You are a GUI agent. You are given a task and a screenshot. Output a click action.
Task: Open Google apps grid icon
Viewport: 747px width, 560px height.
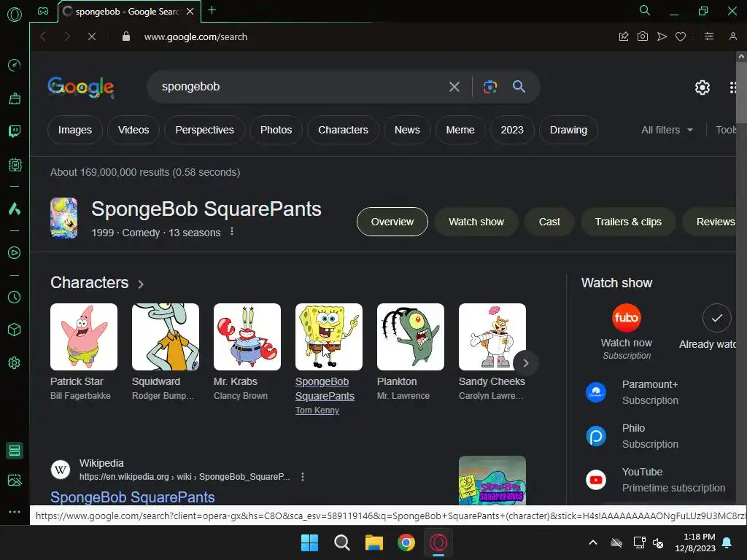733,87
